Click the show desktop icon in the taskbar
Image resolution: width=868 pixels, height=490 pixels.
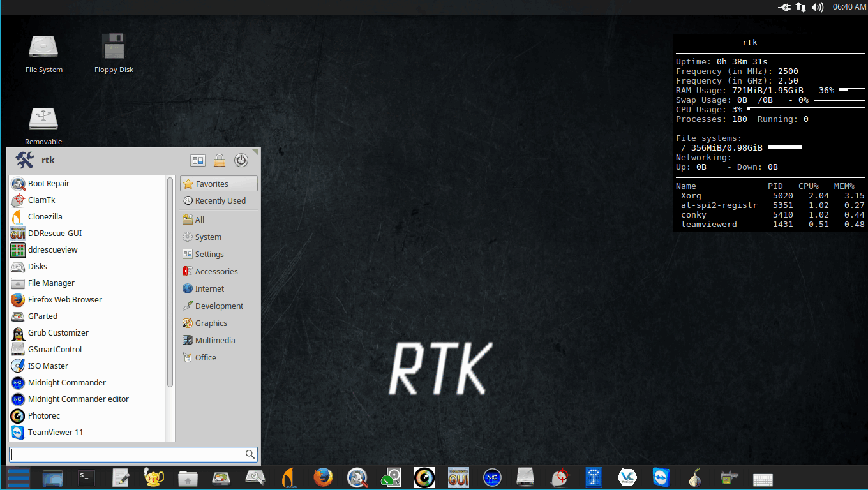click(53, 478)
